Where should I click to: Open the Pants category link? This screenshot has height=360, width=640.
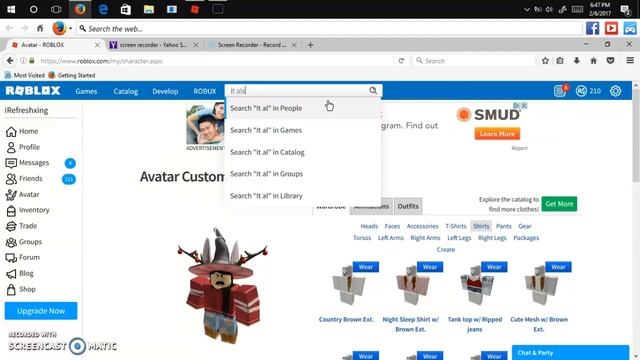[504, 226]
